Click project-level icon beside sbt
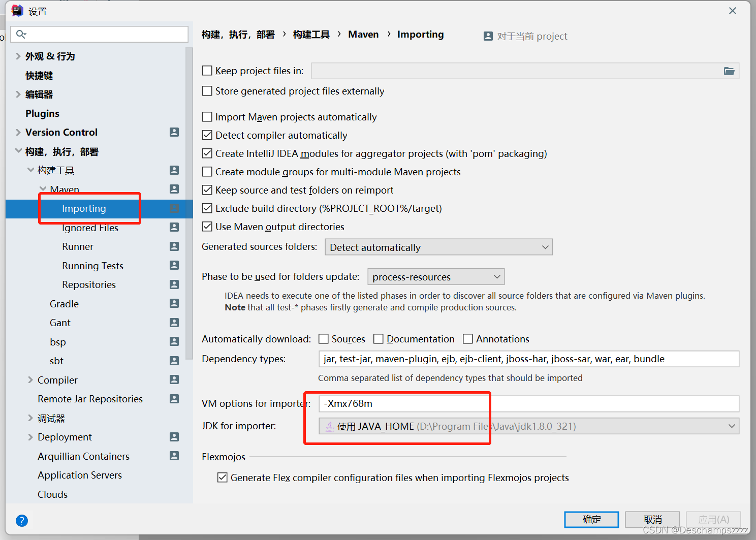756x540 pixels. click(x=174, y=361)
